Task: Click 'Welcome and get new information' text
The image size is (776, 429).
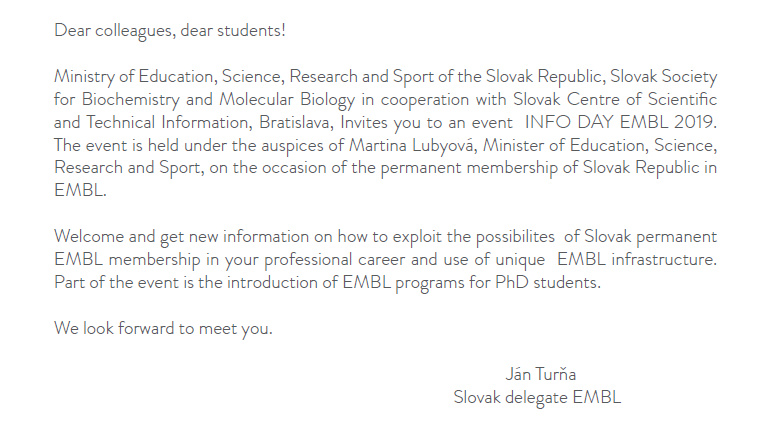Action: click(181, 237)
